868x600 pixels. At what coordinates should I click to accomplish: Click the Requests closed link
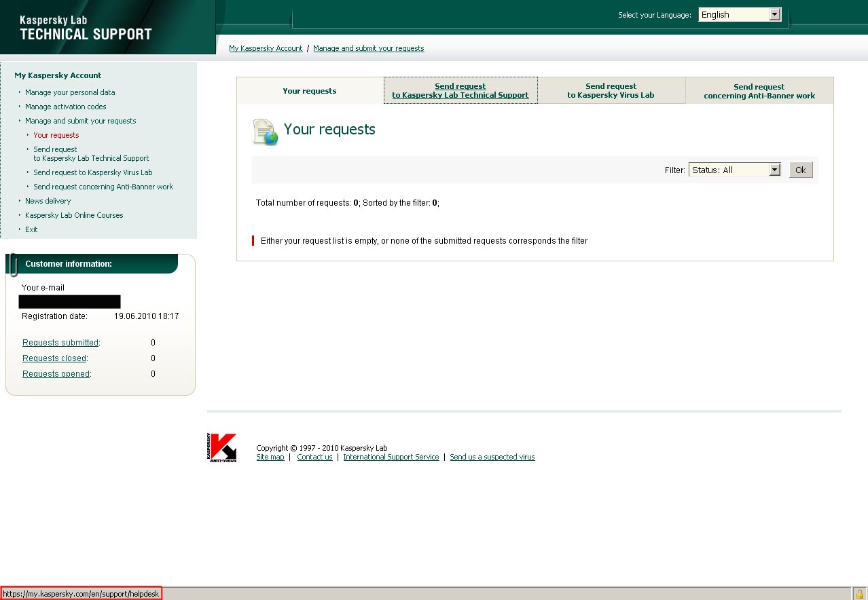click(54, 358)
